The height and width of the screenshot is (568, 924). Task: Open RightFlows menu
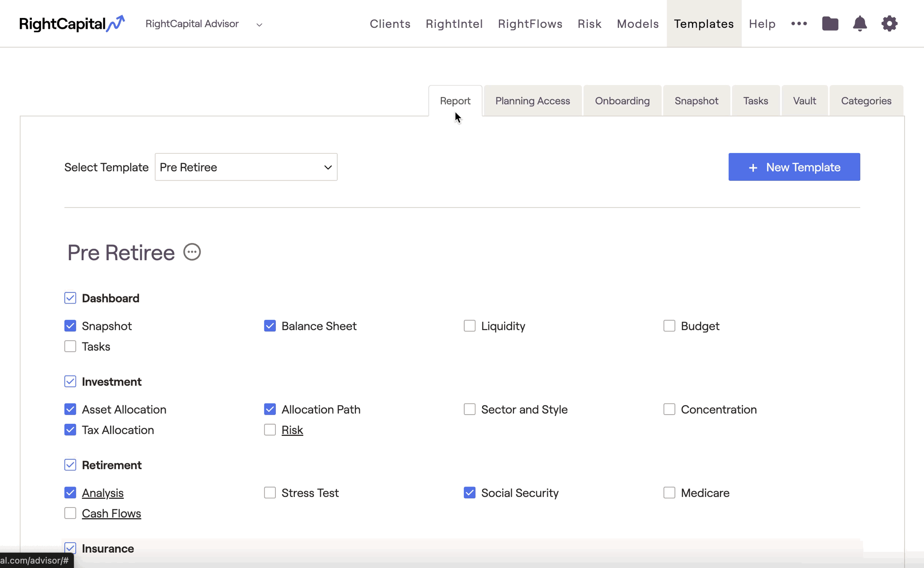pos(530,24)
